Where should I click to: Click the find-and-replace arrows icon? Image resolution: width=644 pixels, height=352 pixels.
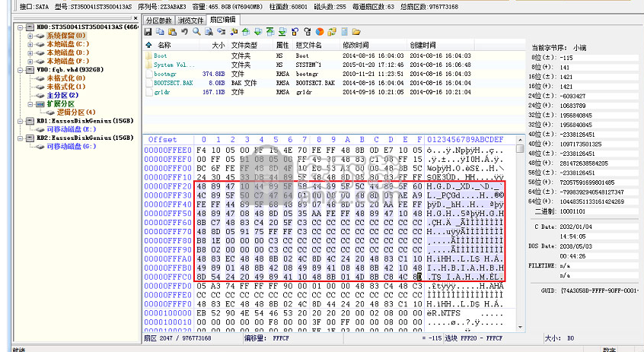[222, 32]
